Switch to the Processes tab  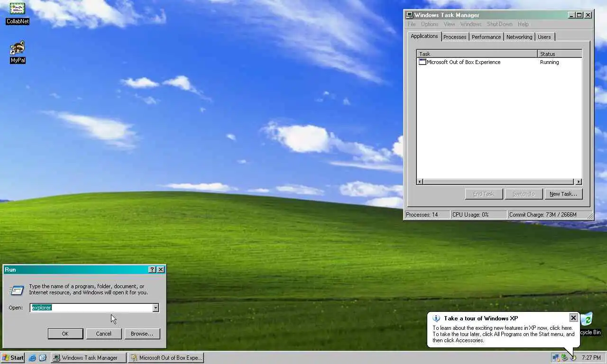[x=455, y=37]
